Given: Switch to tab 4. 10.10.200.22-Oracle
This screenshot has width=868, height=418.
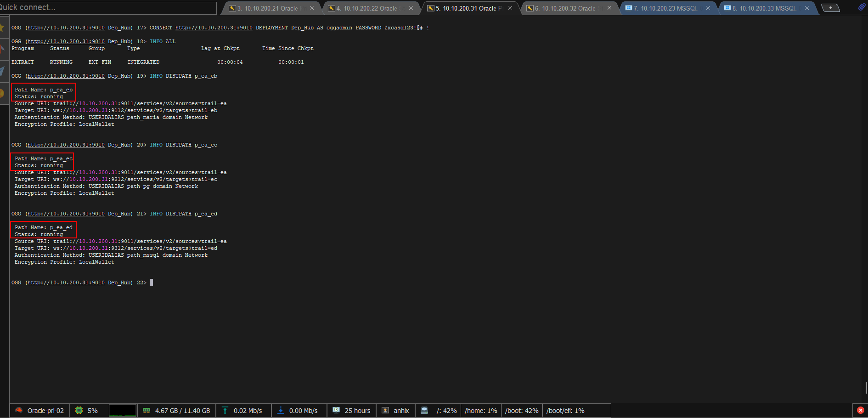Looking at the screenshot, I should 370,8.
